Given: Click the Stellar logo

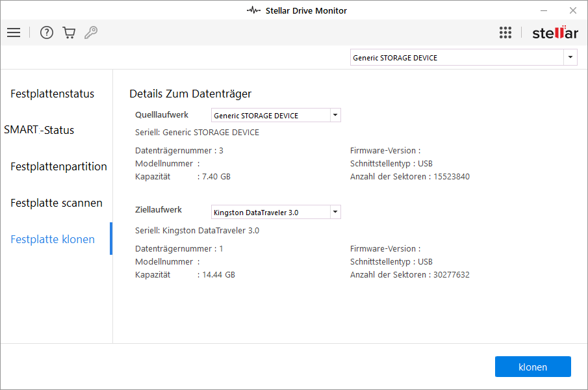Looking at the screenshot, I should point(554,32).
